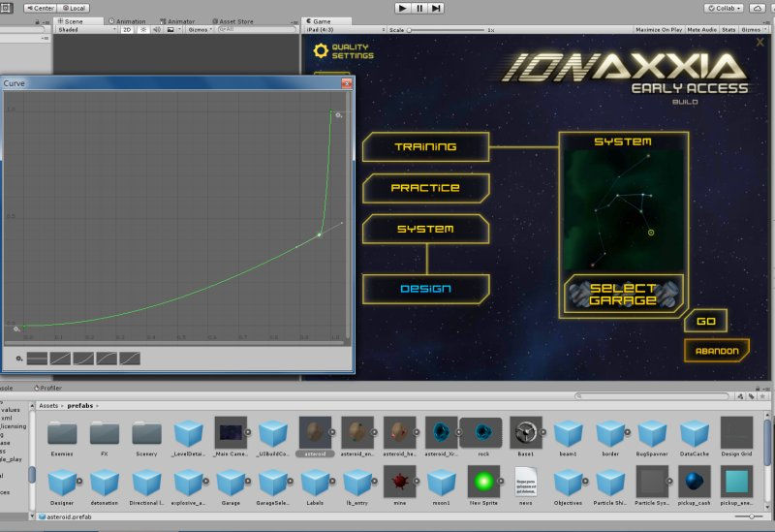Click Quality Settings gear in the game

tap(321, 50)
